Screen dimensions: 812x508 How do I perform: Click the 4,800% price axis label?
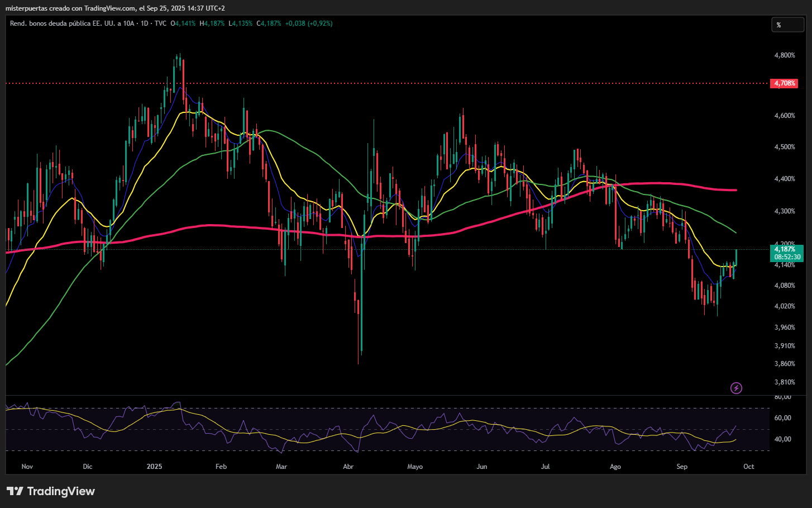click(785, 55)
